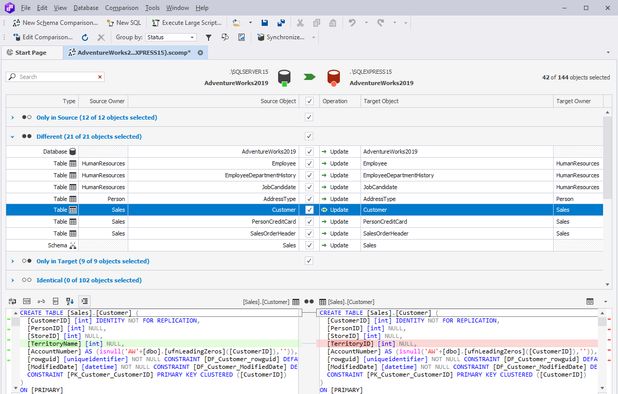Open the Edit menu
This screenshot has height=394, width=618.
coord(42,8)
